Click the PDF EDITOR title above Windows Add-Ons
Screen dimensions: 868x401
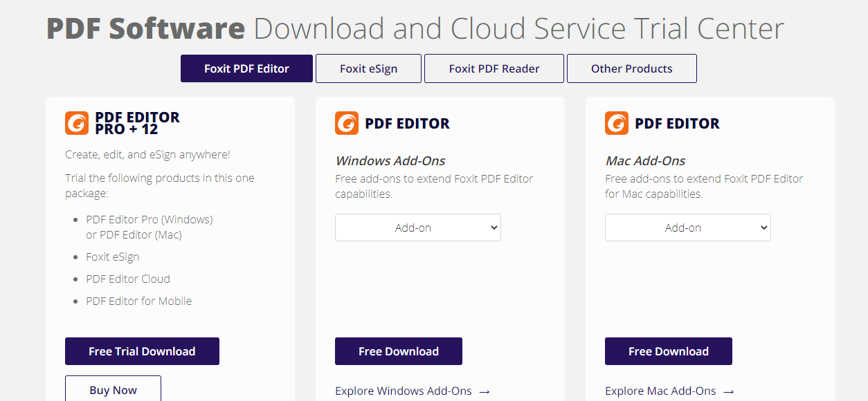(x=407, y=124)
